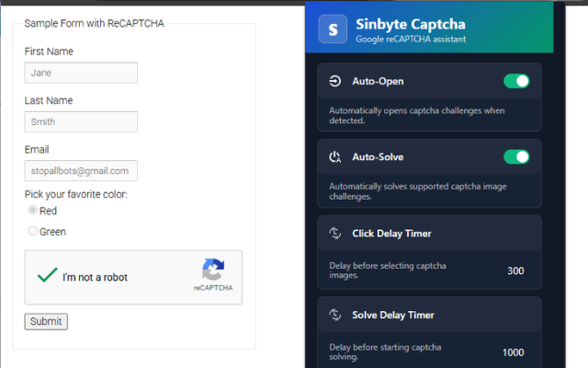Click the Click Delay Timer clock icon
Image resolution: width=588 pixels, height=368 pixels.
pyautogui.click(x=334, y=233)
